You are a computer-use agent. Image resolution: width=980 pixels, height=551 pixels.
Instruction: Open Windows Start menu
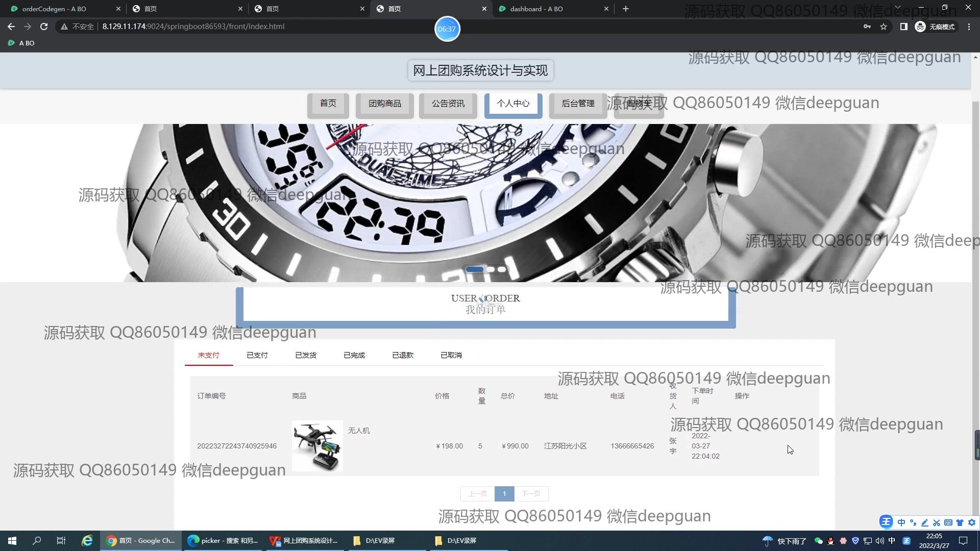coord(12,540)
